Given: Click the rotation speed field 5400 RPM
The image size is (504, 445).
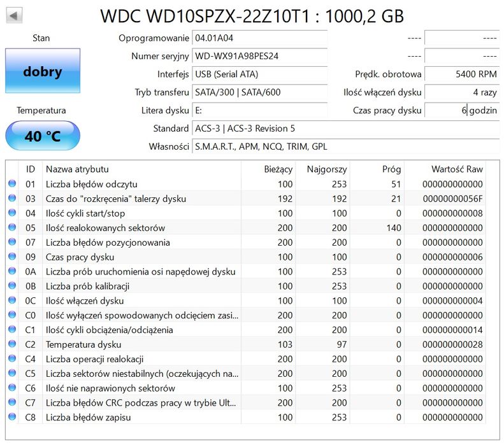Looking at the screenshot, I should click(x=462, y=74).
